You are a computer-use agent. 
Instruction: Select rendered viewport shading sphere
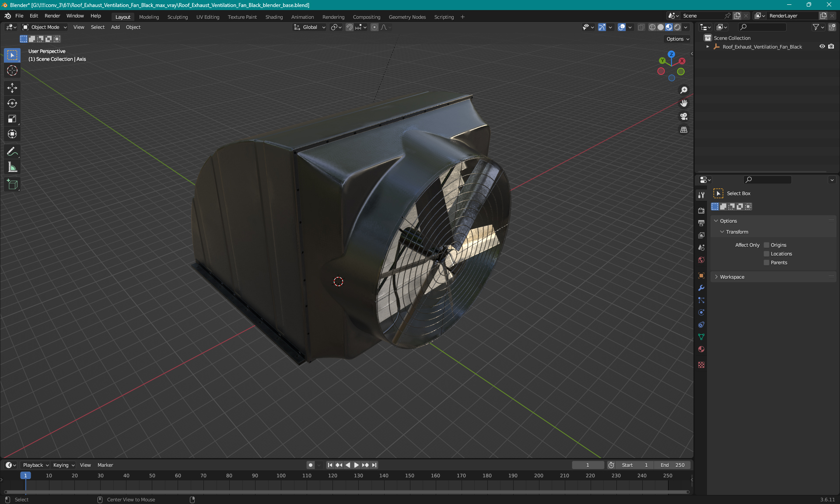(x=677, y=27)
